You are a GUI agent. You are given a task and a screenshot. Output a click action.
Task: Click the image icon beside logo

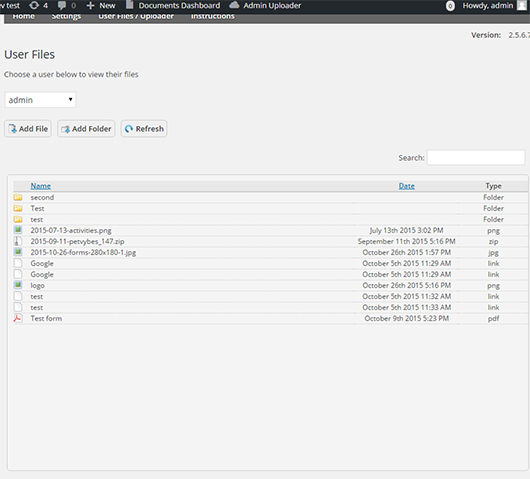point(18,285)
